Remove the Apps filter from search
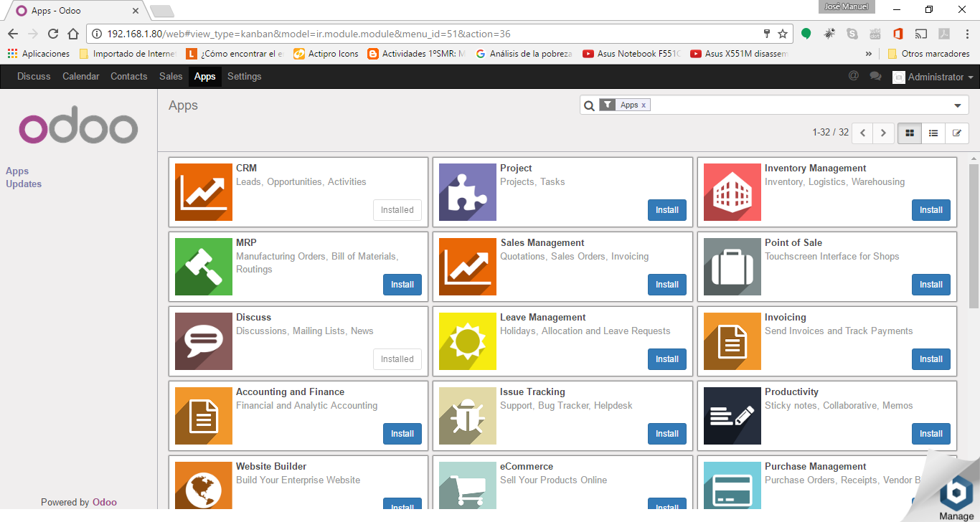 point(644,105)
